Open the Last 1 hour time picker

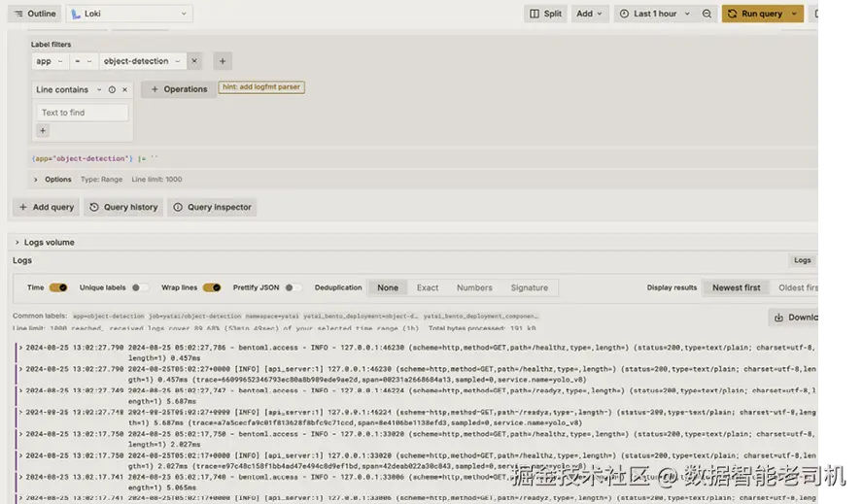click(654, 14)
